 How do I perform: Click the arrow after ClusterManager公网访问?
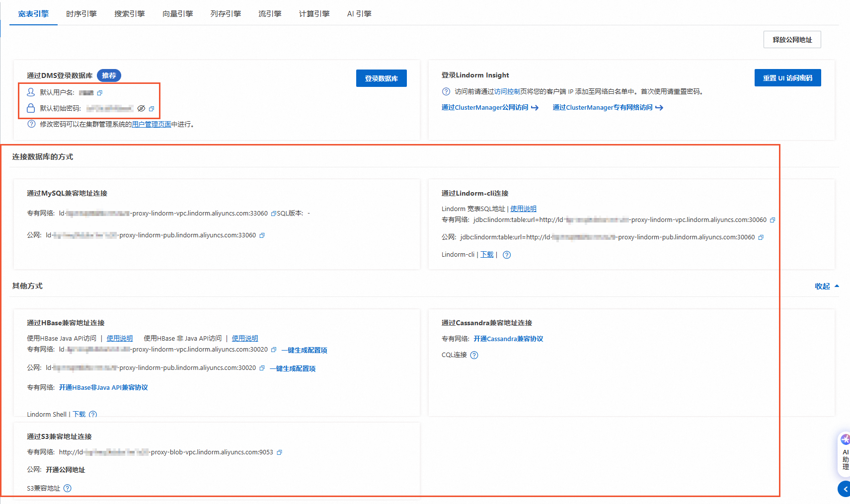point(535,108)
